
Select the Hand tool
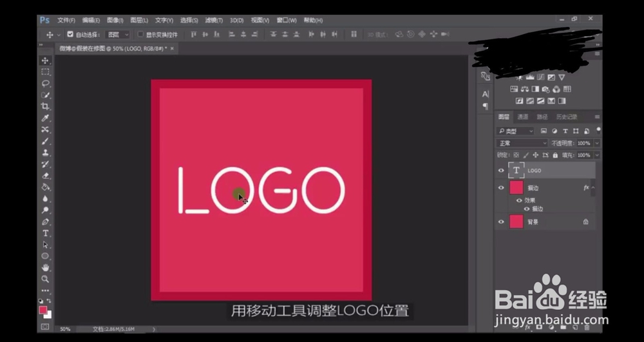[45, 268]
